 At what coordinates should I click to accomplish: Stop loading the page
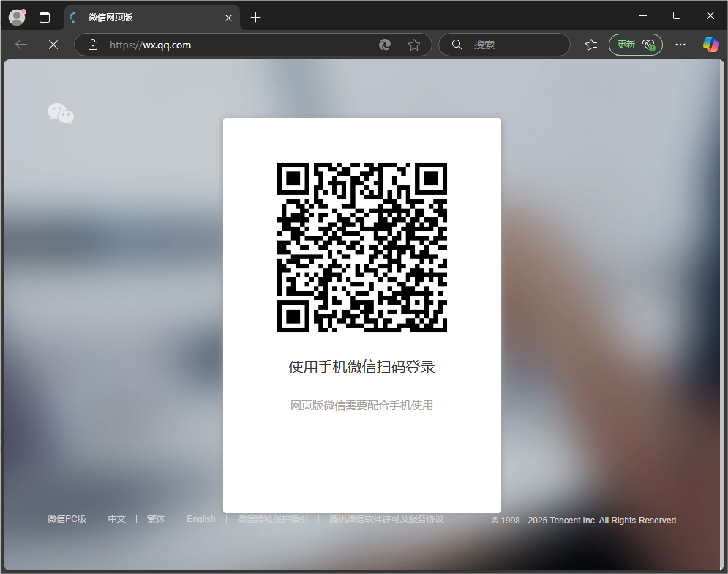coord(53,45)
